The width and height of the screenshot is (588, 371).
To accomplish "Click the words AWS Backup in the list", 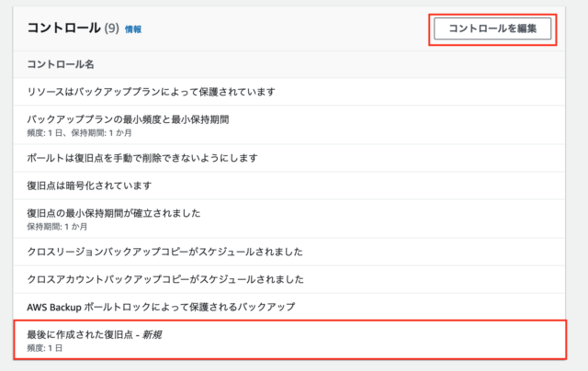I will coord(54,308).
